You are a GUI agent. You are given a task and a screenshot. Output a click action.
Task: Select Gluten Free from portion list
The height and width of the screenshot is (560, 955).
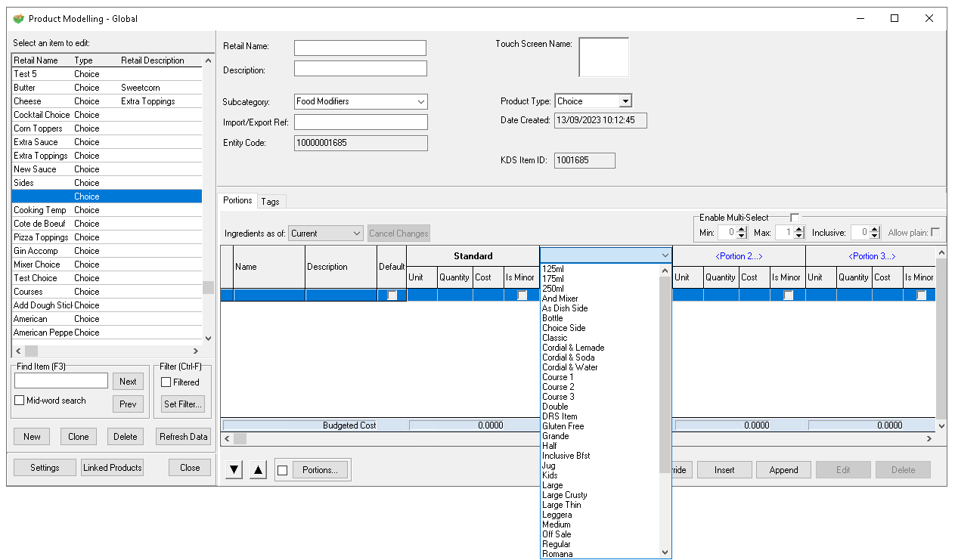[563, 426]
